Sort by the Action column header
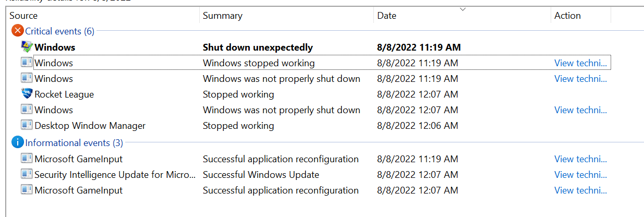Viewport: 644px width, 217px height. 580,16
